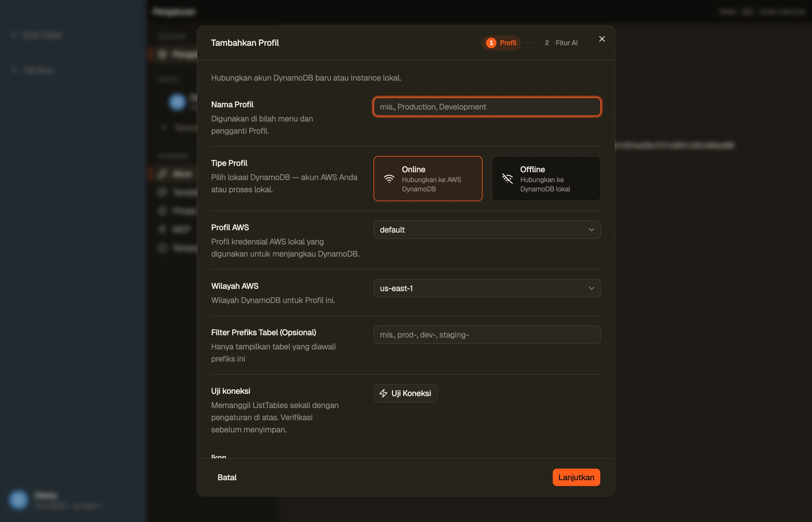Click the Wi-Fi off icon in Offline card

coord(507,179)
